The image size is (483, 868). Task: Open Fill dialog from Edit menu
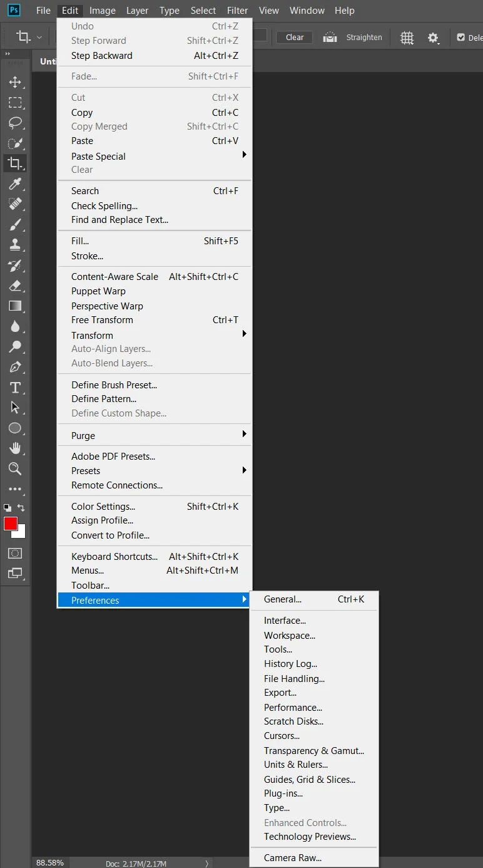155,240
